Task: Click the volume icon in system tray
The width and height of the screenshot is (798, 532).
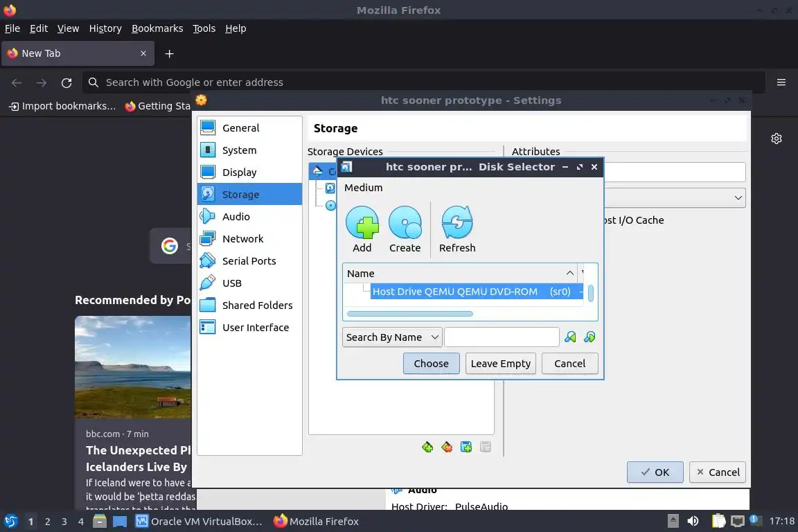Action: [x=693, y=521]
